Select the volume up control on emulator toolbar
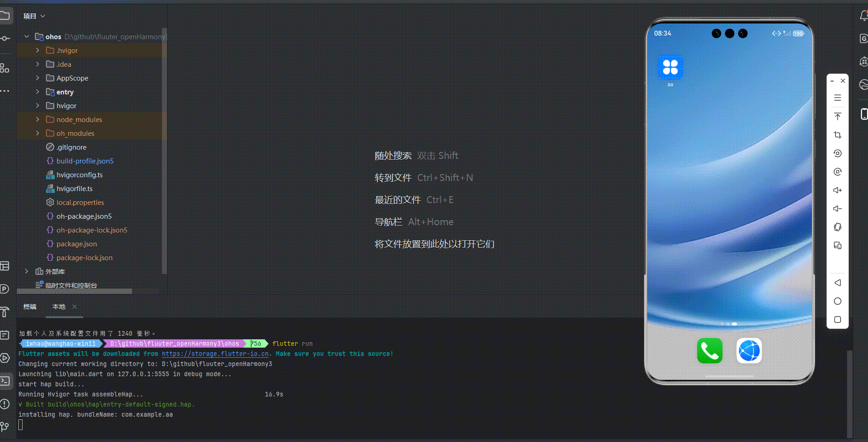868x442 pixels. (837, 190)
